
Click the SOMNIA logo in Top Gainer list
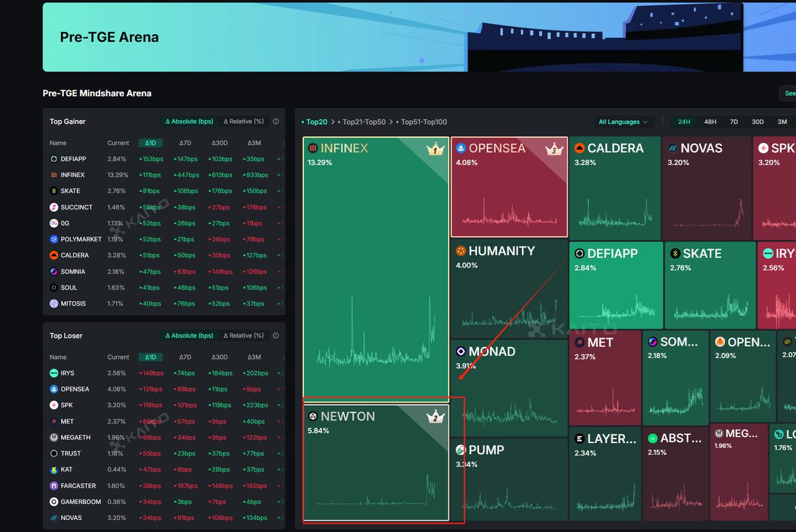click(x=54, y=271)
